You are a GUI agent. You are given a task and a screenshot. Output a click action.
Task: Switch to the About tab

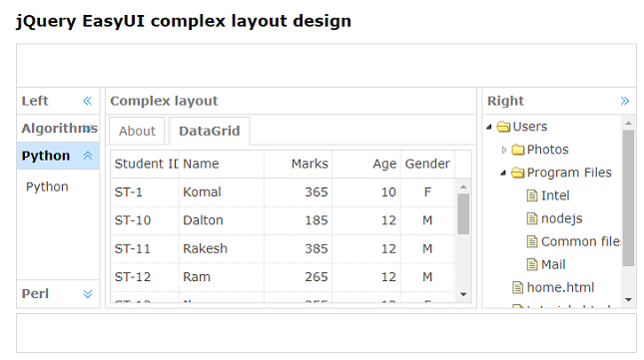pos(137,132)
